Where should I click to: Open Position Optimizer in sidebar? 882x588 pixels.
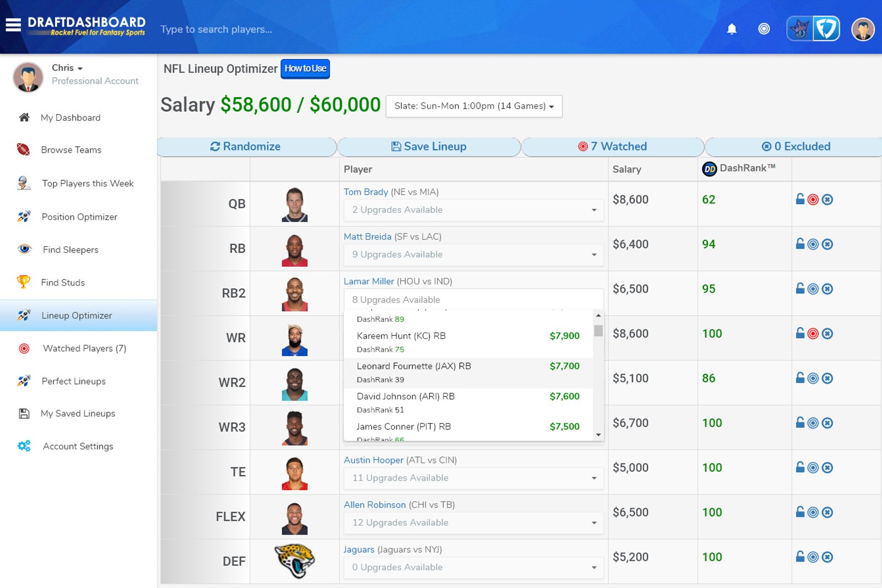(78, 217)
